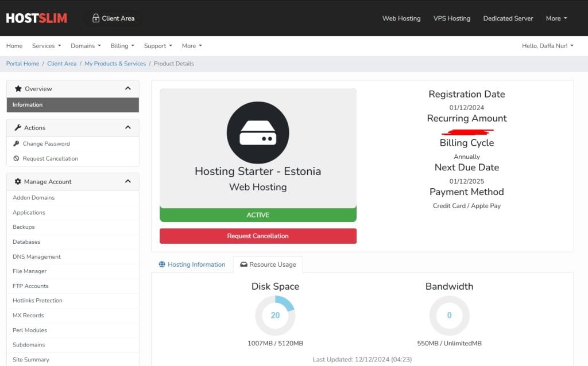Click the drive icon on Resource Usage tab

[x=243, y=264]
